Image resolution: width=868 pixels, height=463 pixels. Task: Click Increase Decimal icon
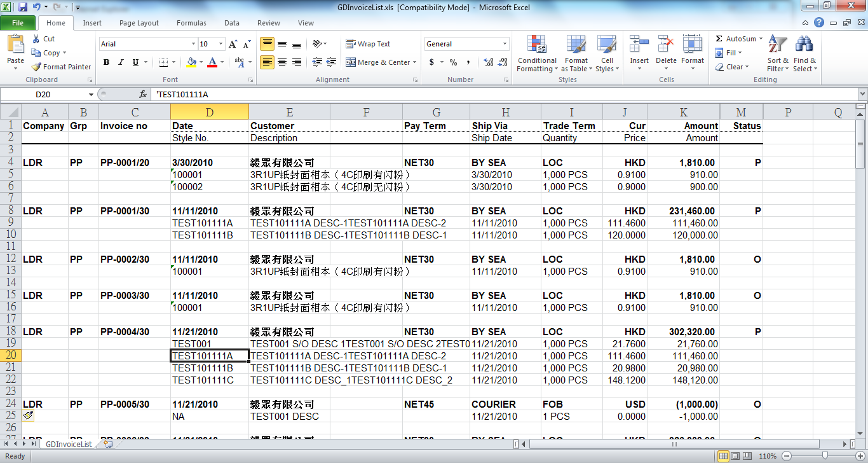489,62
